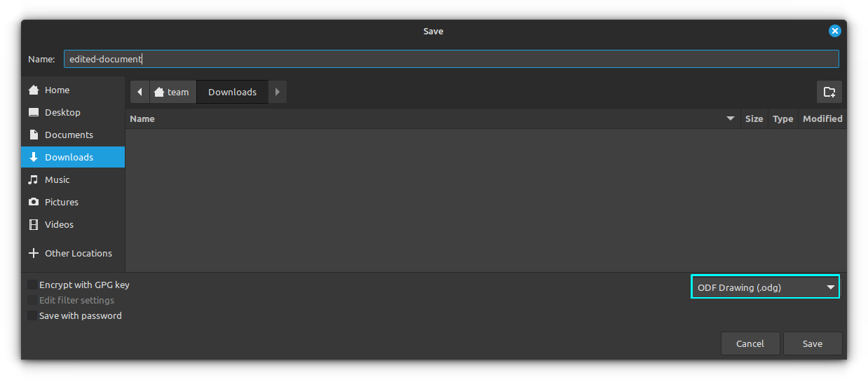Viewport: 868px width, 382px height.
Task: Click the file Name text field
Action: pyautogui.click(x=451, y=59)
